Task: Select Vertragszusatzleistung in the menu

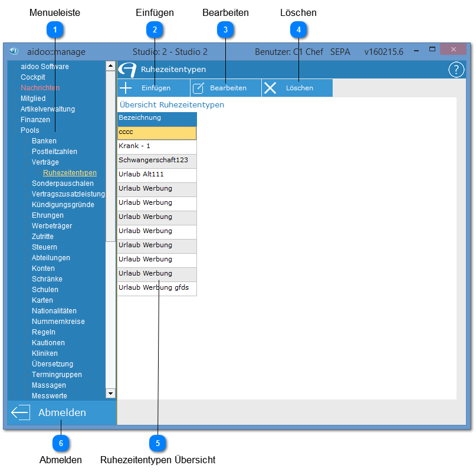Action: (68, 194)
